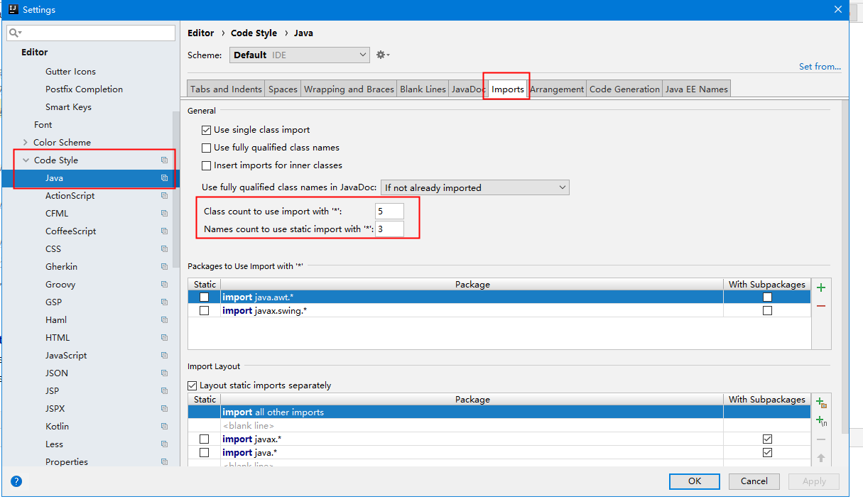This screenshot has height=504, width=863.
Task: Open the Blank Lines tab
Action: coord(423,89)
